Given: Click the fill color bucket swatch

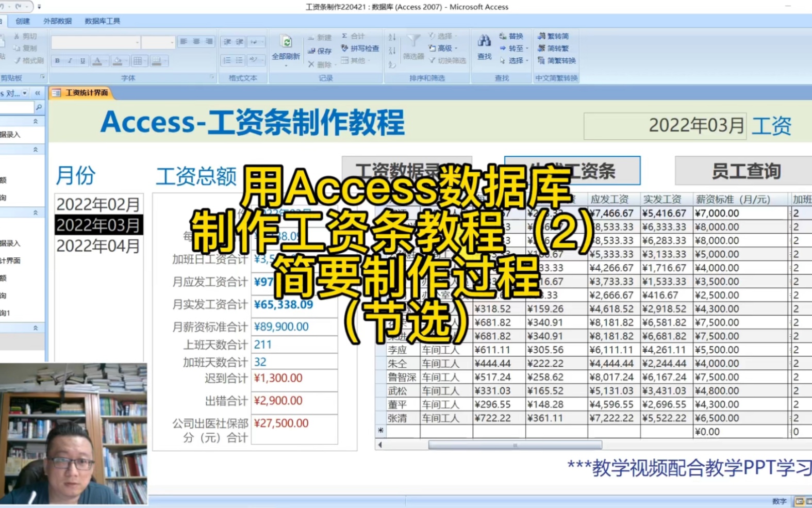Looking at the screenshot, I should click(118, 61).
